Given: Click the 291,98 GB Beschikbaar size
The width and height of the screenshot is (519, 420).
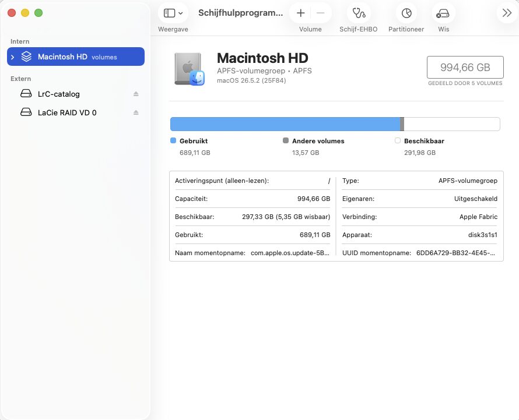Looking at the screenshot, I should point(420,153).
